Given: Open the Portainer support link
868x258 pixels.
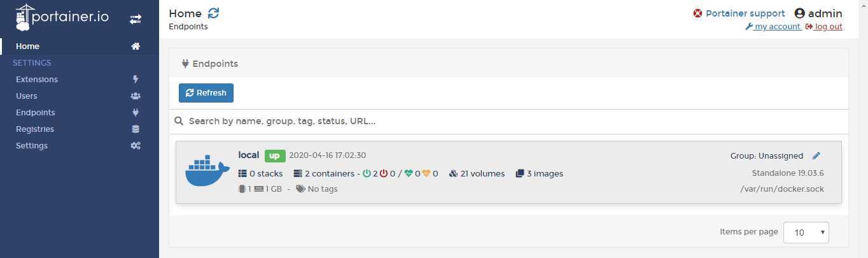Looking at the screenshot, I should [x=739, y=13].
